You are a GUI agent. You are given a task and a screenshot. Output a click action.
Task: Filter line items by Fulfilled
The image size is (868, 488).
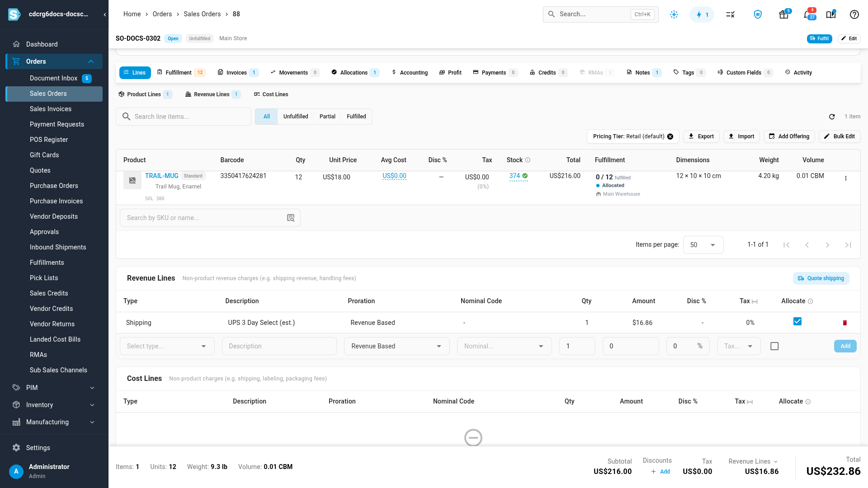pyautogui.click(x=356, y=117)
